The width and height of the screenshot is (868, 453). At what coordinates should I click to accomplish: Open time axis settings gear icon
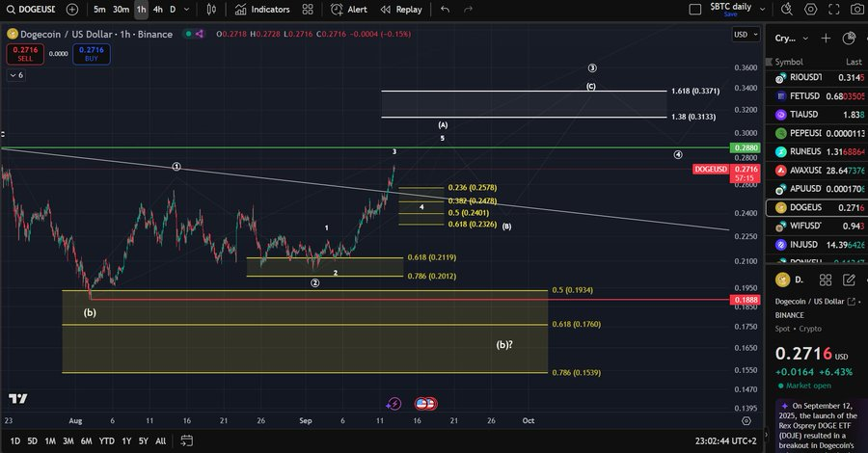point(746,421)
